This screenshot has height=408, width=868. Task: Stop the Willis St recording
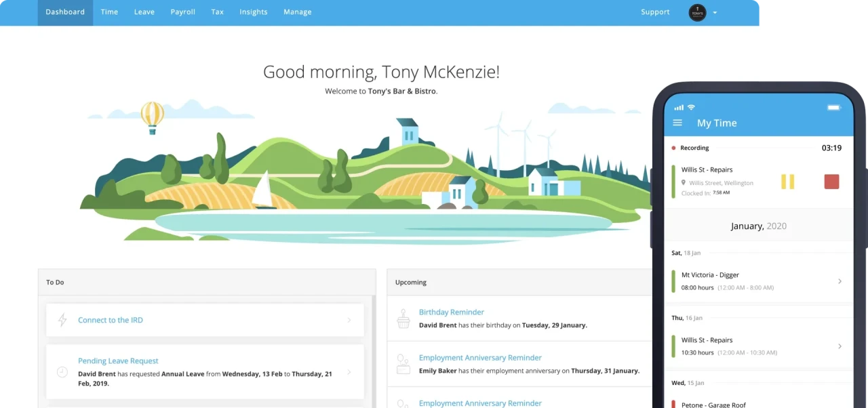coord(831,182)
